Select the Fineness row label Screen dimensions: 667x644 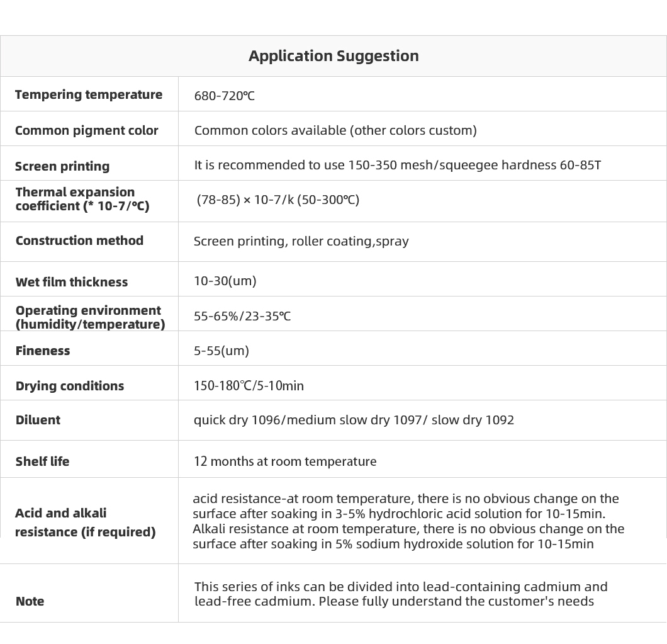43,351
